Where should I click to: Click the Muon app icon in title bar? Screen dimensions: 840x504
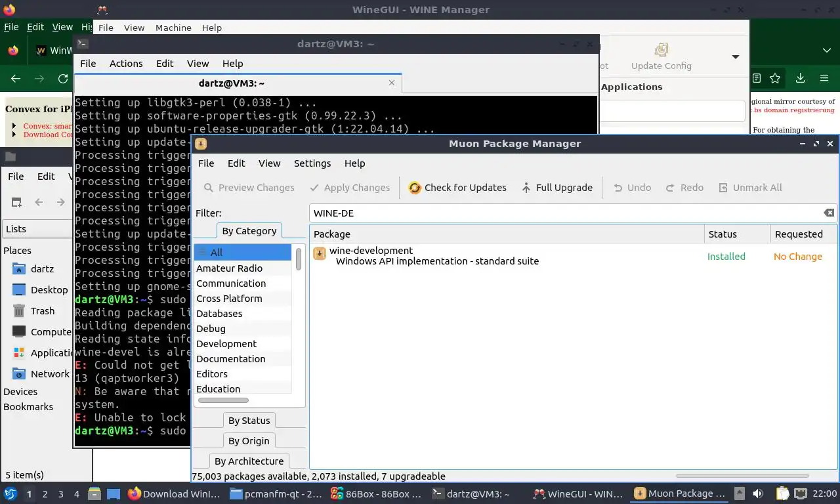click(x=201, y=144)
